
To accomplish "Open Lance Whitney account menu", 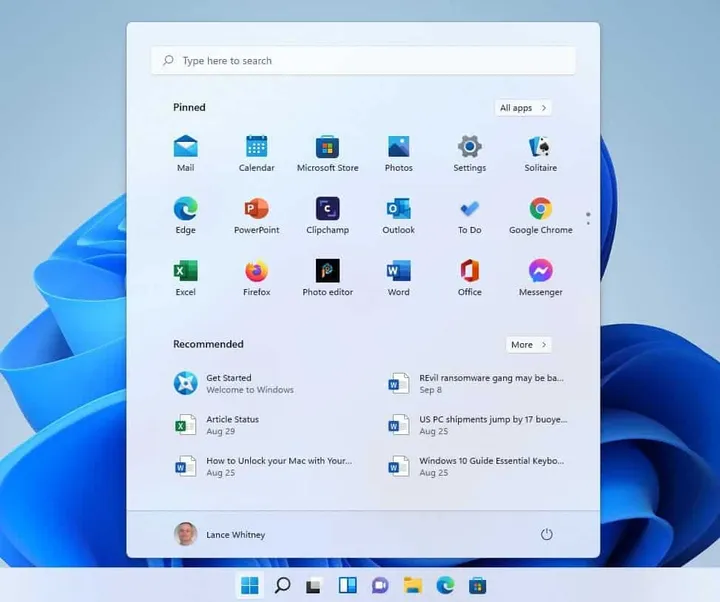I will (x=220, y=534).
